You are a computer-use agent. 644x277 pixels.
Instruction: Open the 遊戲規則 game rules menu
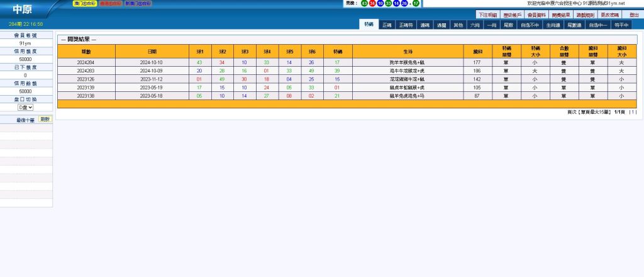(x=586, y=14)
